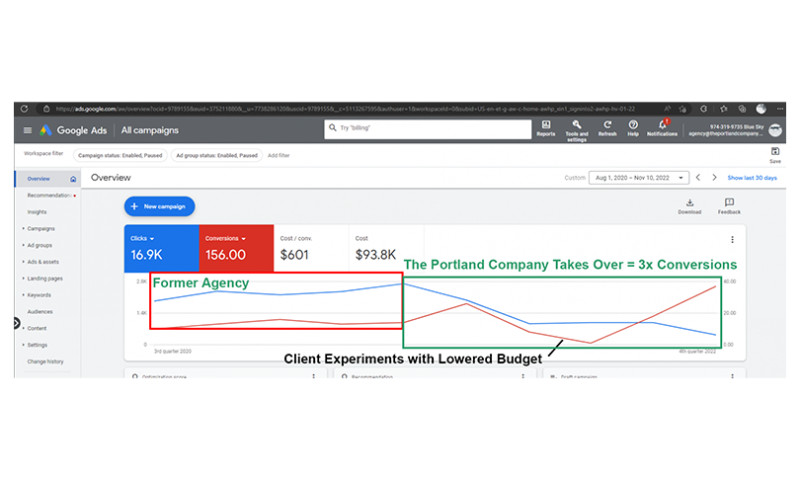Open the Reports icon
This screenshot has width=800, height=480.
[545, 129]
